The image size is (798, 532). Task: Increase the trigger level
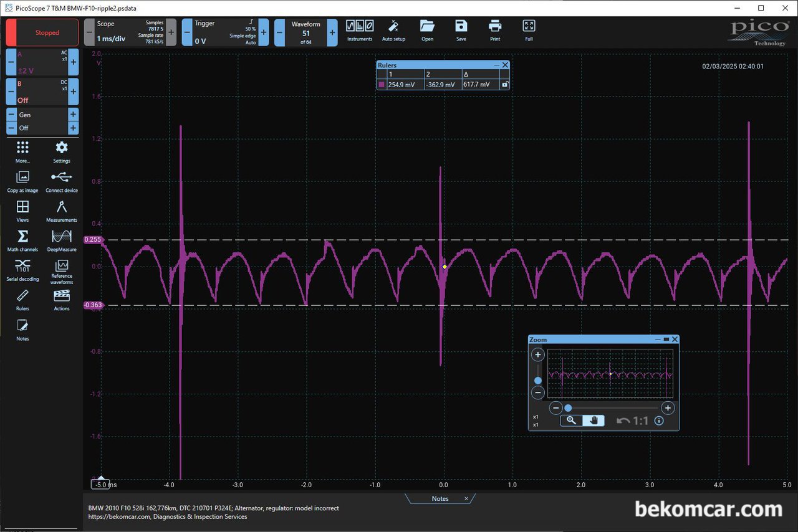click(x=264, y=32)
